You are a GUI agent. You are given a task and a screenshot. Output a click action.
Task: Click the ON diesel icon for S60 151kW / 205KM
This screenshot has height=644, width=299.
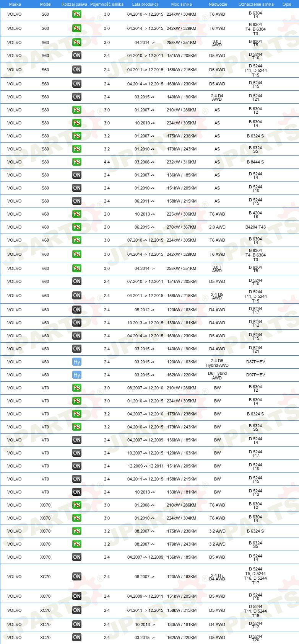(77, 56)
